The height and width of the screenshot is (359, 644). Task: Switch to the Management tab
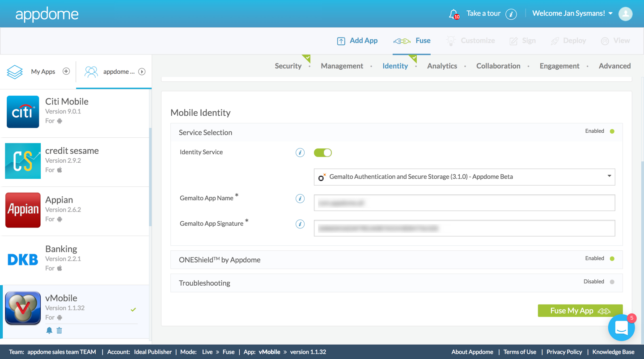point(342,66)
